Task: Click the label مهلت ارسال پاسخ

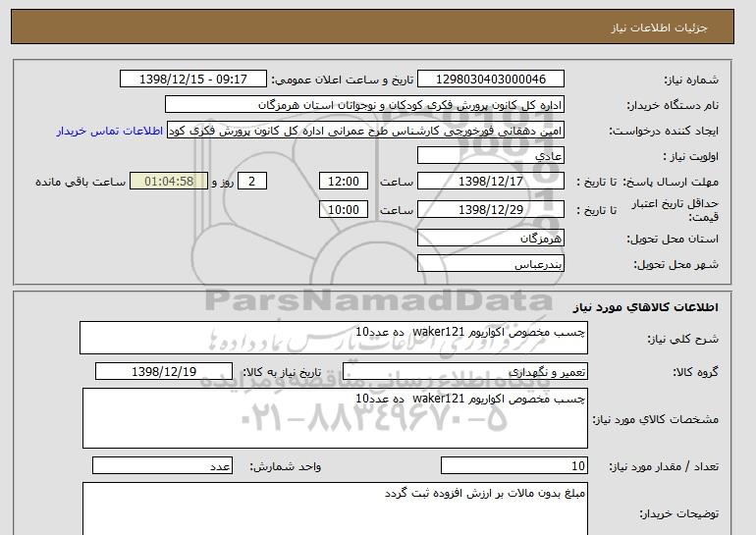Action: [x=672, y=183]
